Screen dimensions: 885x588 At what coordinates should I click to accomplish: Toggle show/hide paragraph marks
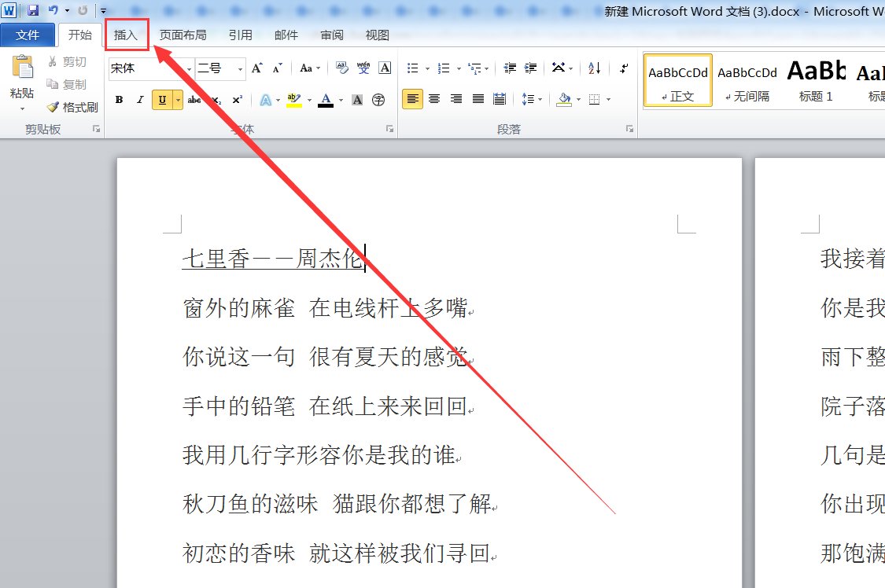(623, 68)
